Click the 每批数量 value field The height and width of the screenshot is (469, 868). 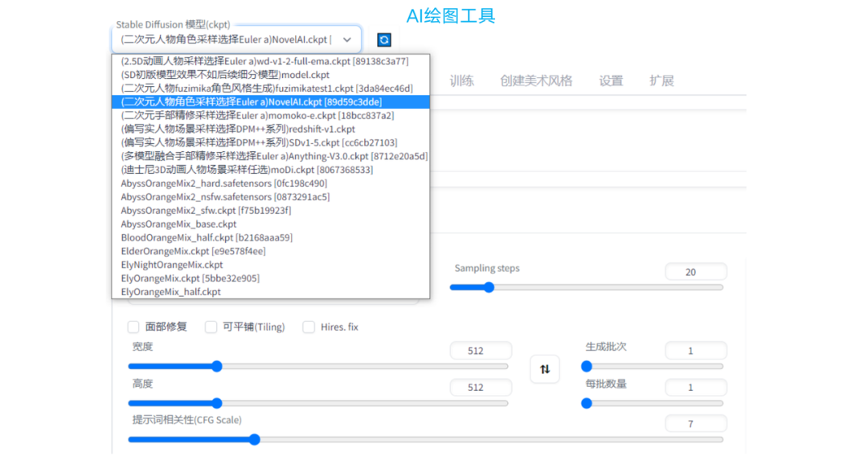click(x=696, y=388)
